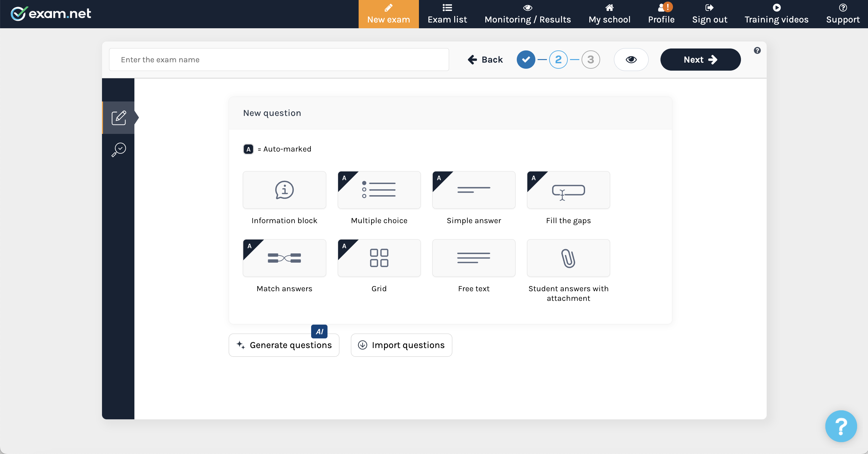Open the help chat bubble
The width and height of the screenshot is (868, 454).
coord(840,426)
